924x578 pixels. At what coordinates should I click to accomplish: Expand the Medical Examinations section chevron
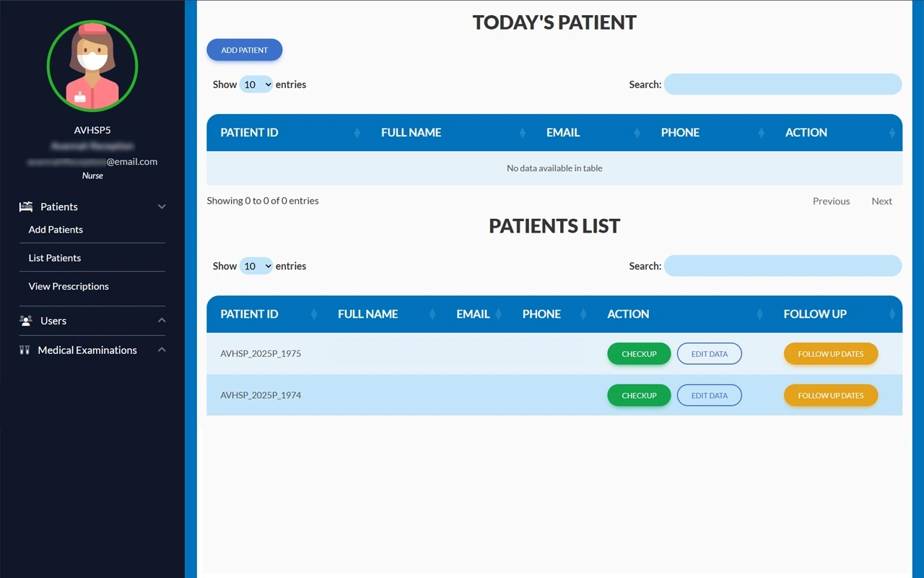162,350
